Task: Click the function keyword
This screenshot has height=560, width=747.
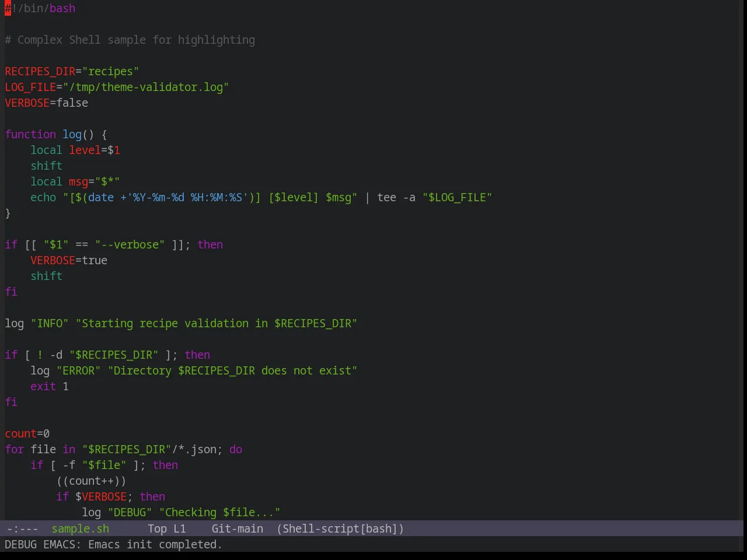Action: pyautogui.click(x=30, y=134)
